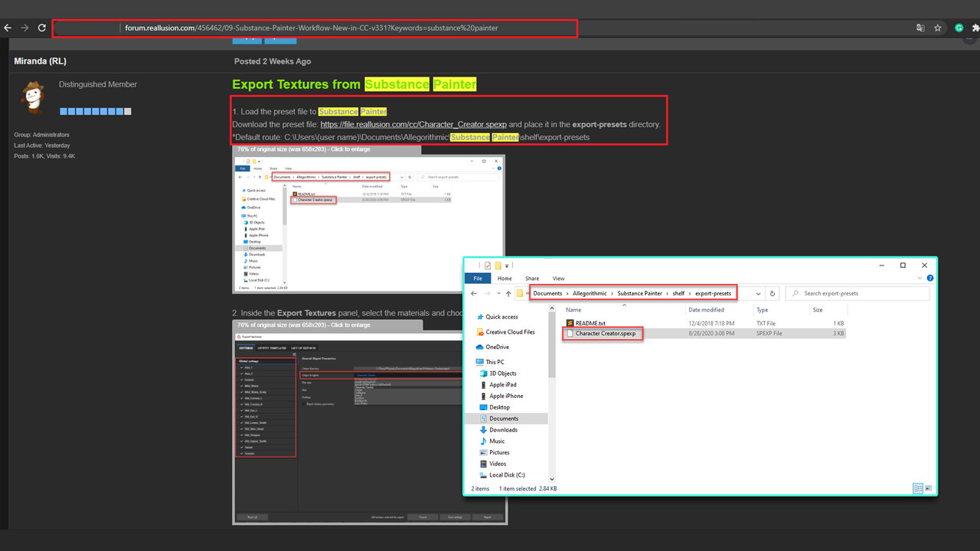Image resolution: width=980 pixels, height=551 pixels.
Task: Enlarge the first export-presets folder thumbnail
Action: click(x=368, y=223)
